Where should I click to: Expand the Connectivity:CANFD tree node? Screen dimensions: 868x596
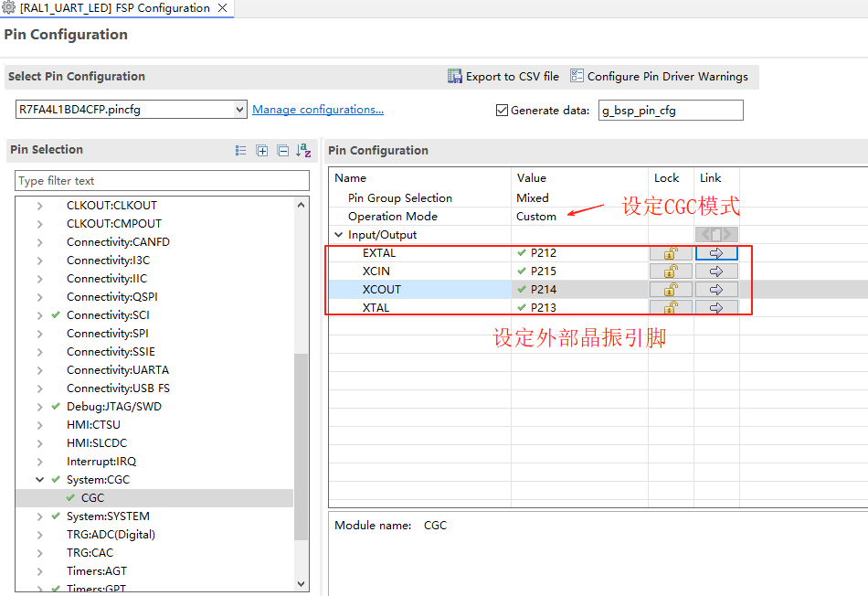(40, 242)
